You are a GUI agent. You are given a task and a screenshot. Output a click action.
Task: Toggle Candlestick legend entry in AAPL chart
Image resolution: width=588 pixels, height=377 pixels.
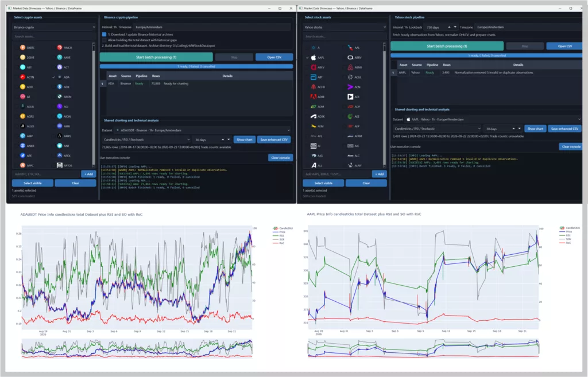click(570, 228)
